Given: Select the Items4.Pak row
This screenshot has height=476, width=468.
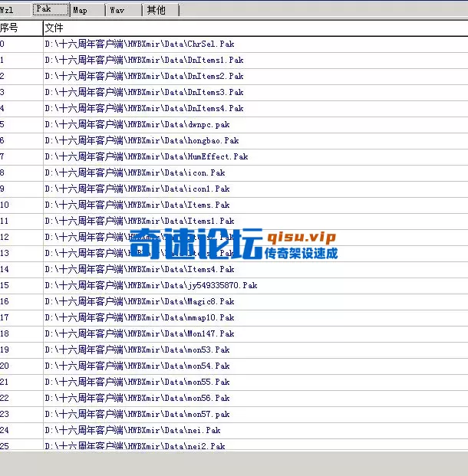Looking at the screenshot, I should click(234, 270).
